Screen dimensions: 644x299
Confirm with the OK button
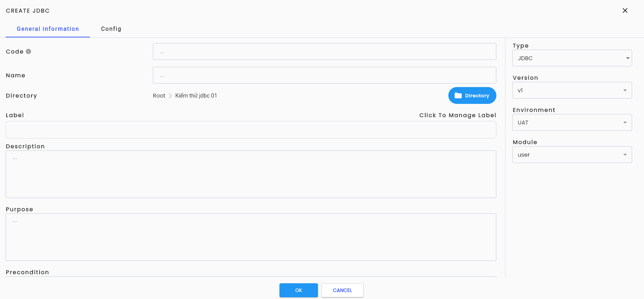(299, 290)
